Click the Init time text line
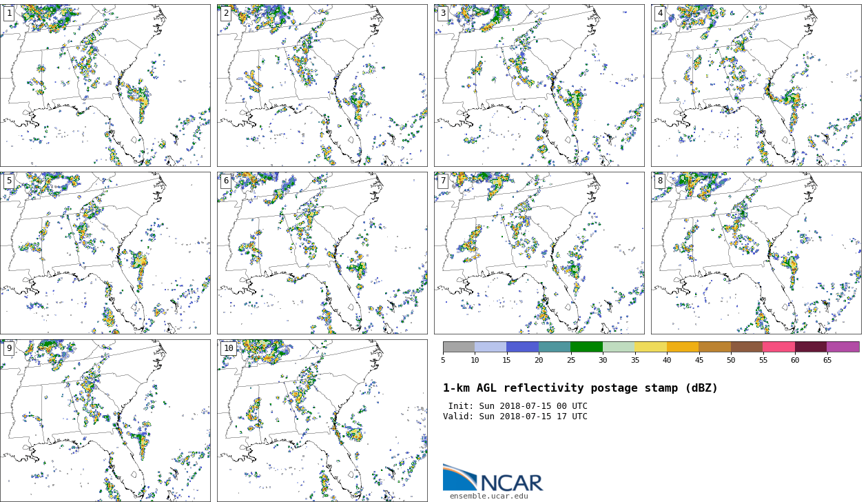 [x=517, y=406]
